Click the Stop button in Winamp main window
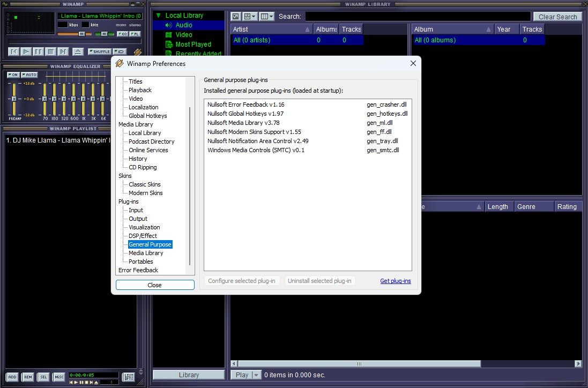 (50, 52)
